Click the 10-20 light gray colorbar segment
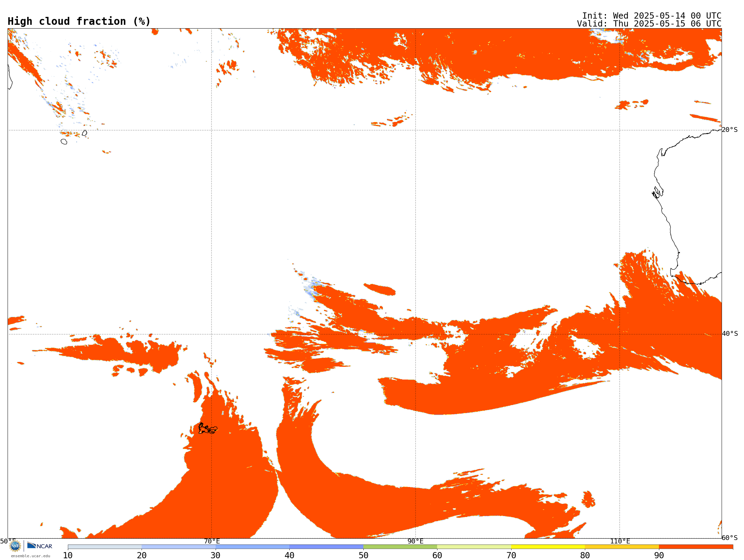 point(105,547)
